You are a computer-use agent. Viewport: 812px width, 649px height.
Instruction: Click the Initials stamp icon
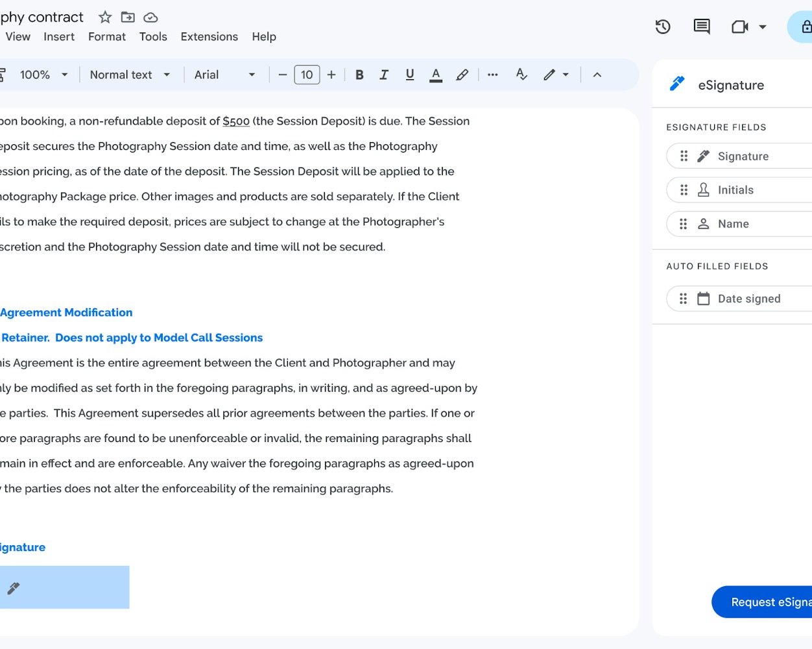pyautogui.click(x=703, y=190)
